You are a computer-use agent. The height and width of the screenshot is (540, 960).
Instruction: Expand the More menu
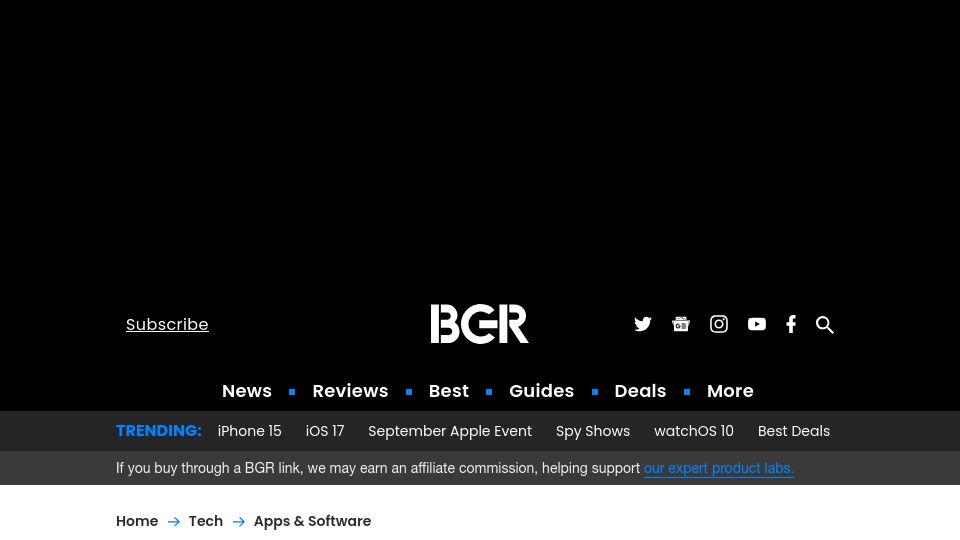[730, 391]
